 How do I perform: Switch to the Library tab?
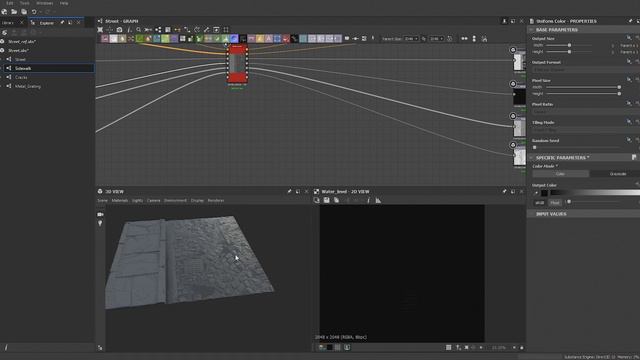pyautogui.click(x=8, y=23)
